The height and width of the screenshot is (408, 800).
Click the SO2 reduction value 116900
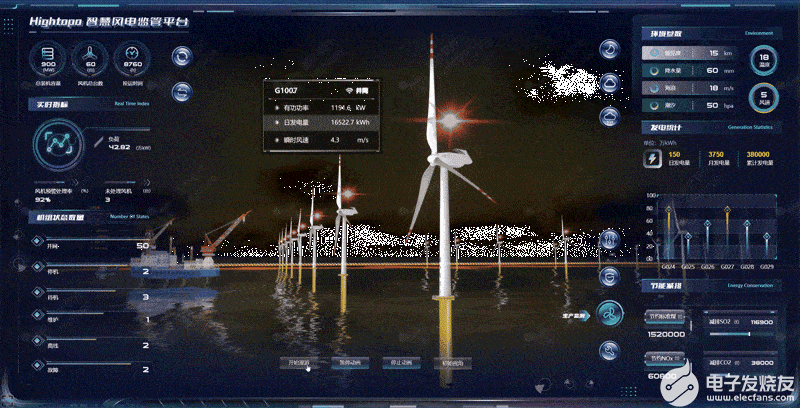[762, 322]
